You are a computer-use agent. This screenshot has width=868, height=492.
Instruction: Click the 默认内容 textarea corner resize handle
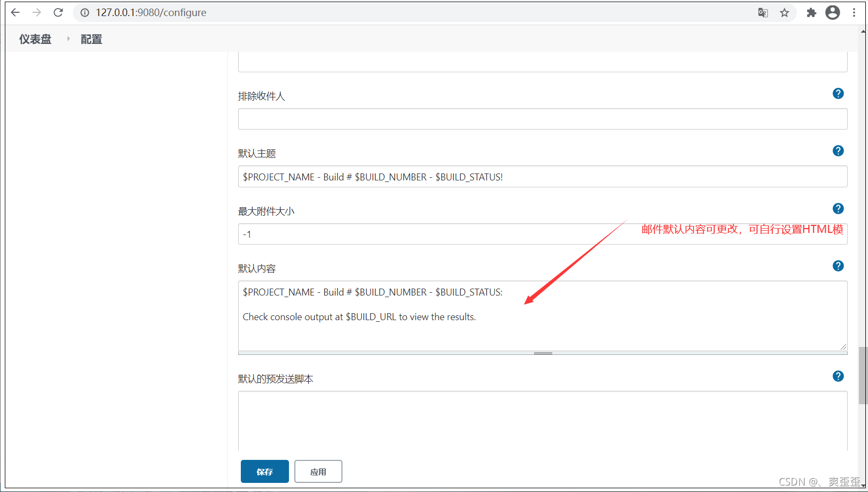(x=843, y=347)
